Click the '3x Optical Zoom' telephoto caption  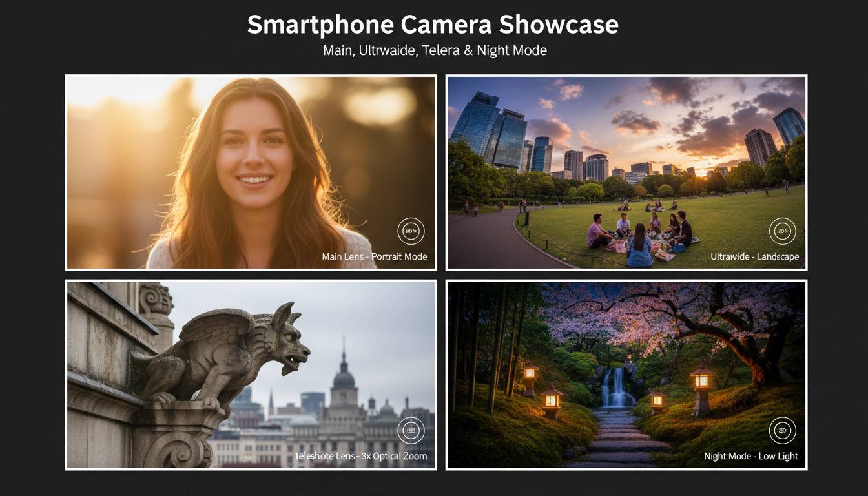[360, 457]
